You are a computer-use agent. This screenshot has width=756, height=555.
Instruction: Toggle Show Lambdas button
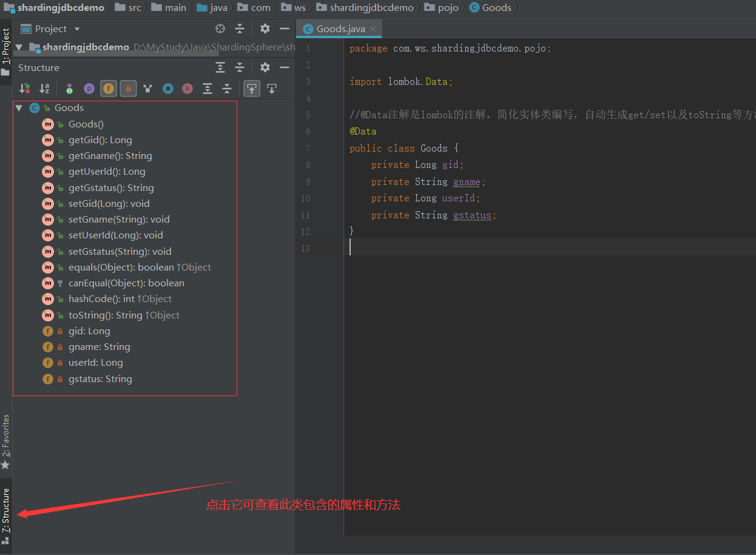(188, 89)
